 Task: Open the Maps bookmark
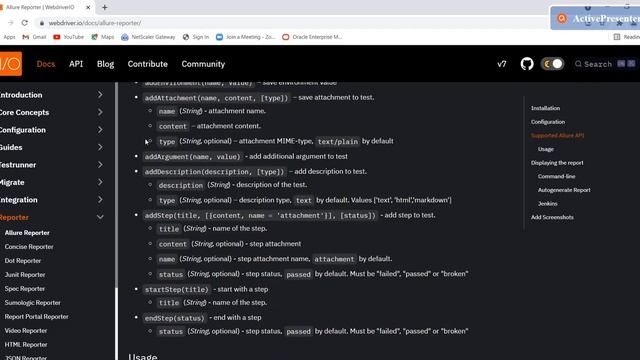tap(102, 37)
